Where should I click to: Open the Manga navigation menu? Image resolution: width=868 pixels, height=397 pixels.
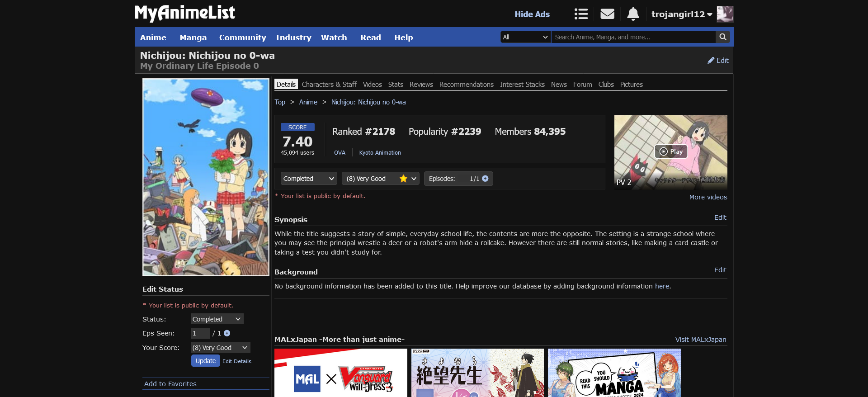[193, 38]
